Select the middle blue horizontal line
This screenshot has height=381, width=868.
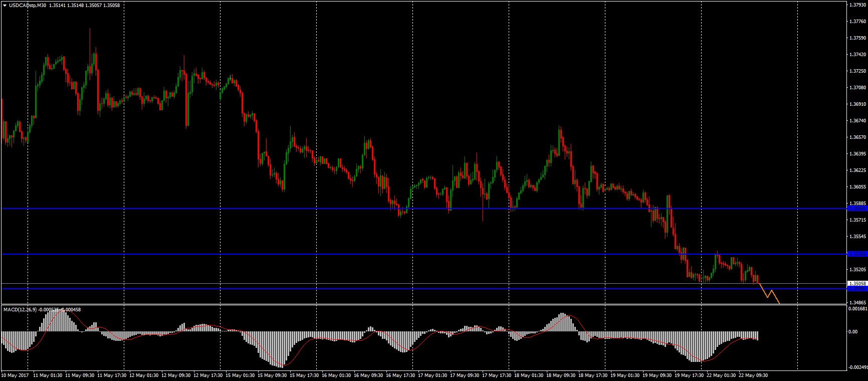(x=301, y=254)
